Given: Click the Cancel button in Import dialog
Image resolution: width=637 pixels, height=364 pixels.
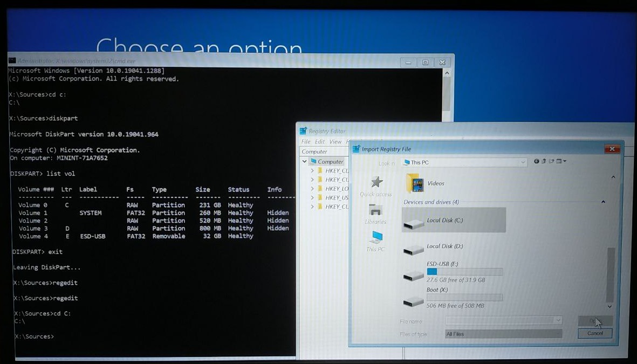Looking at the screenshot, I should (x=594, y=333).
